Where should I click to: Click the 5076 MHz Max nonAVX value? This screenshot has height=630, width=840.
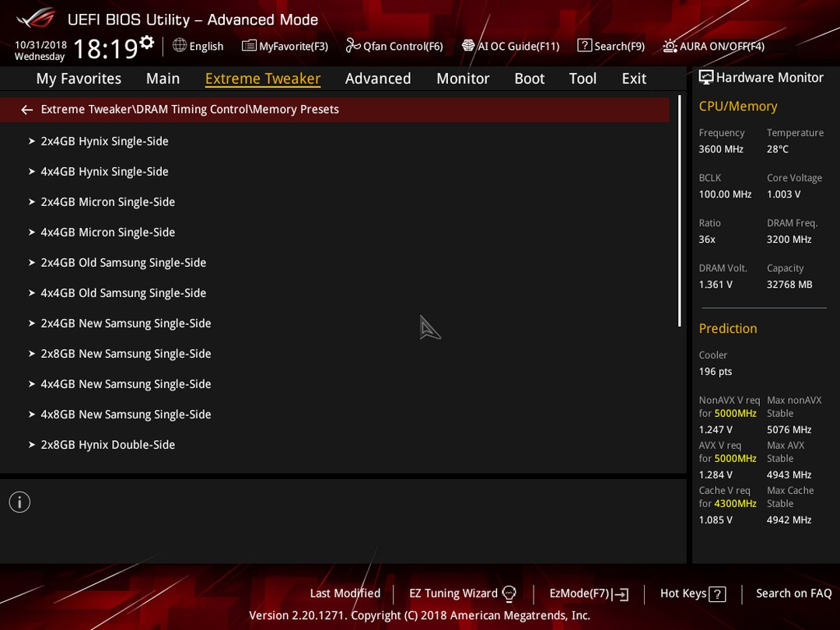[x=789, y=429]
